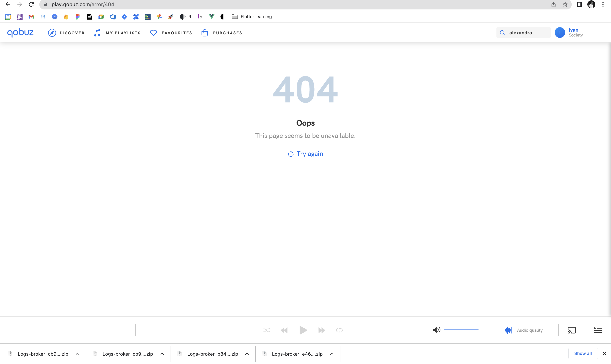Expand options for Logs-broker_b84 download
611x364 pixels.
coord(247,354)
